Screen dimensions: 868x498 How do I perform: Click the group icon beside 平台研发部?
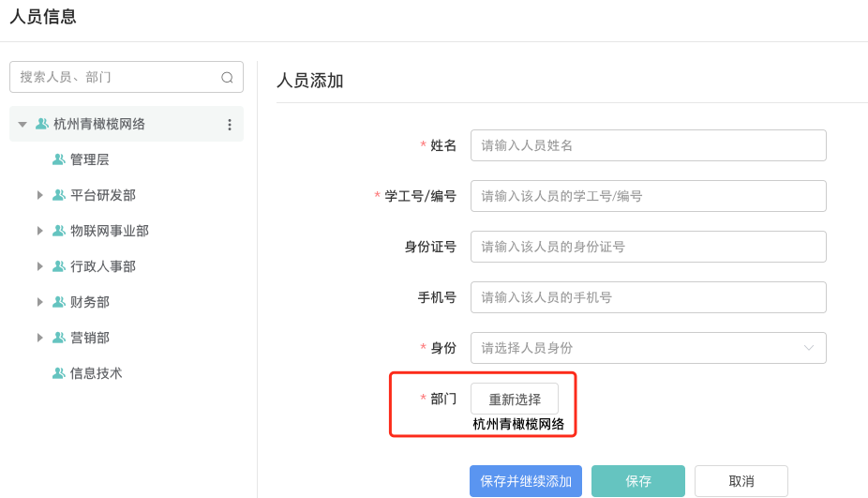(x=59, y=195)
